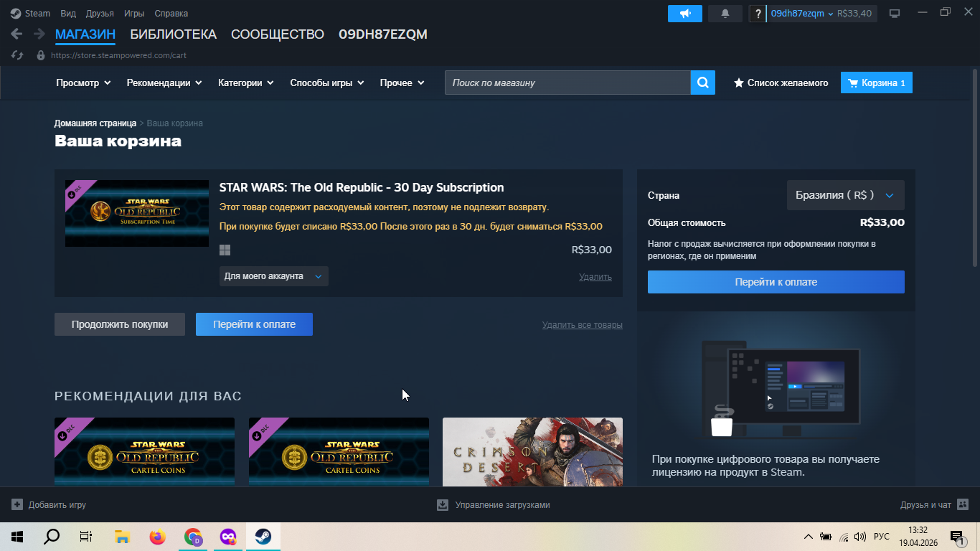Click the question mark help icon
The height and width of the screenshot is (551, 980).
coord(758,14)
